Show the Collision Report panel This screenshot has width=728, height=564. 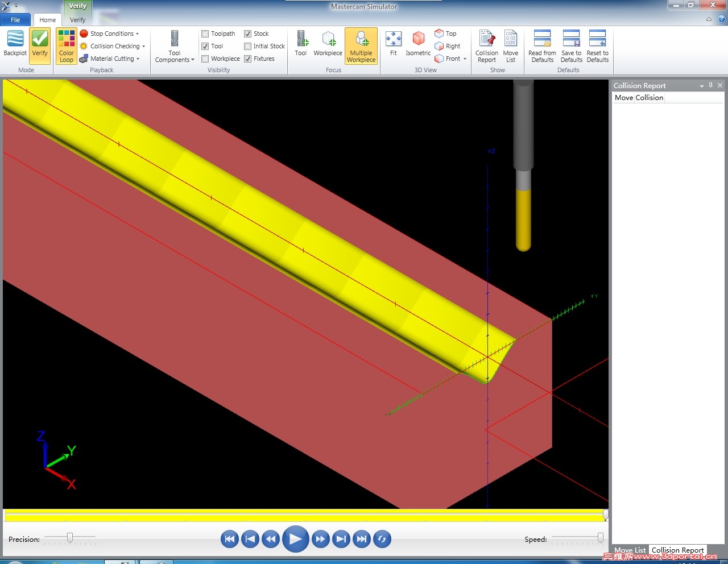(487, 46)
